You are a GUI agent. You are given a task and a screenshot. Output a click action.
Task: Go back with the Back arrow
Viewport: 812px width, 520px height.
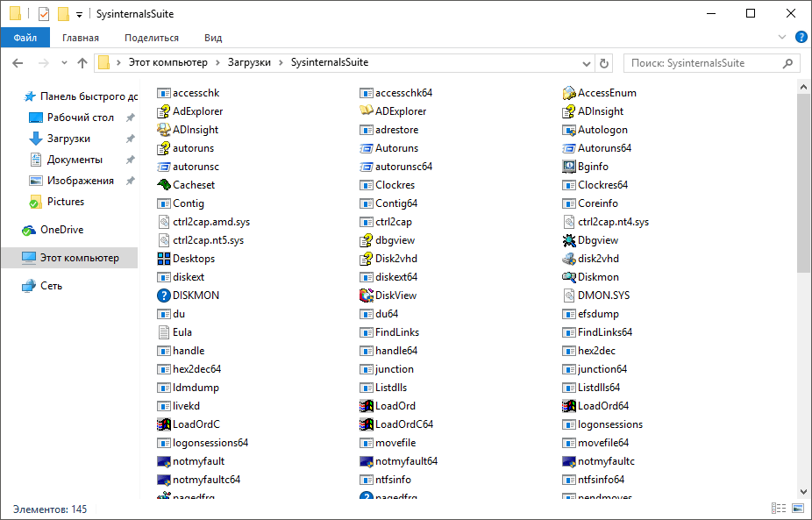[18, 63]
